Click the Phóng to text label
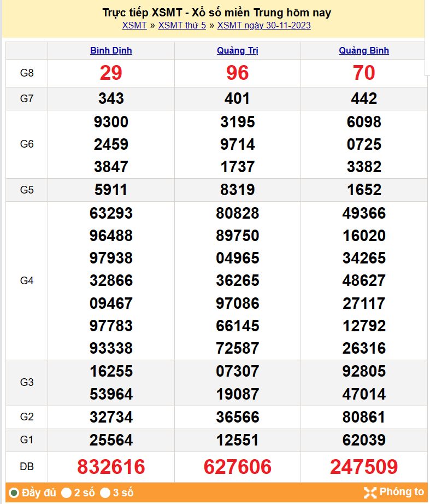 coord(402,492)
